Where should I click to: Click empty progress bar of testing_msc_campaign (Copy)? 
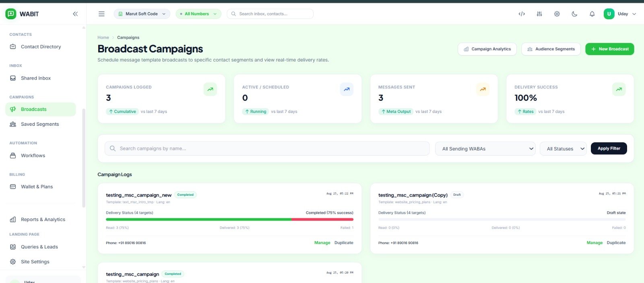click(x=502, y=219)
